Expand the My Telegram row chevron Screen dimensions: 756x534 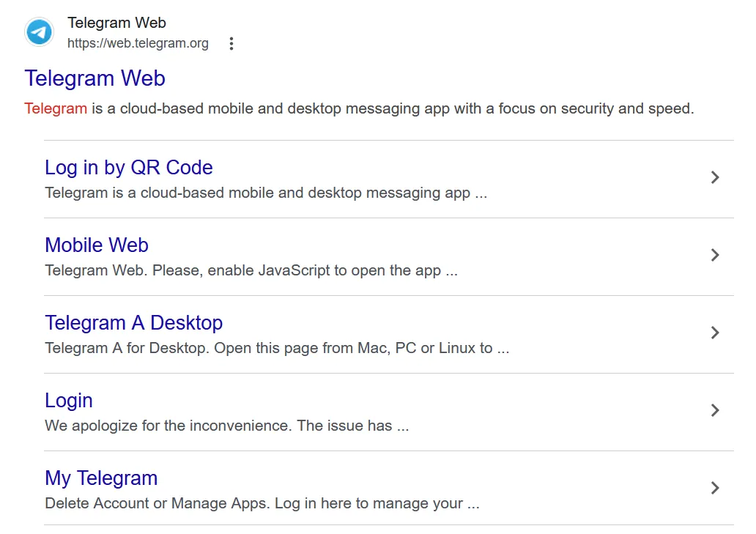pyautogui.click(x=715, y=488)
